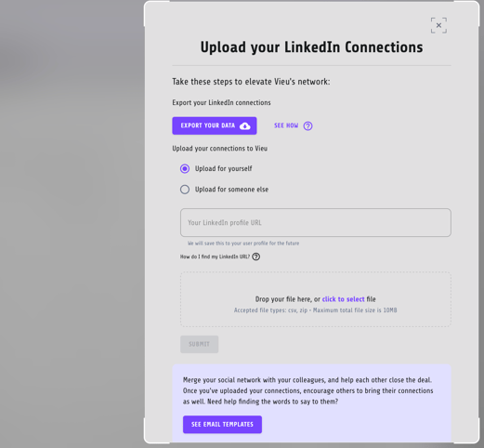The height and width of the screenshot is (448, 484).
Task: Open How do I find my LinkedIn URL
Action: (215, 257)
